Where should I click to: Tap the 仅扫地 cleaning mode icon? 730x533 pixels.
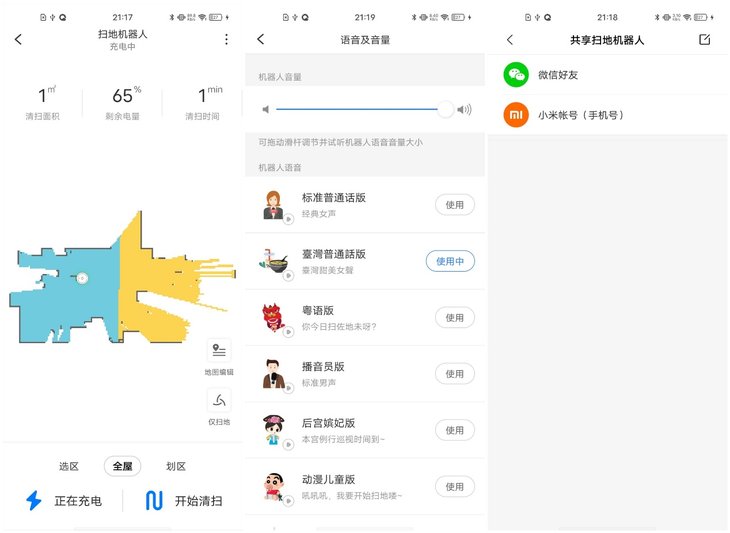[x=219, y=400]
